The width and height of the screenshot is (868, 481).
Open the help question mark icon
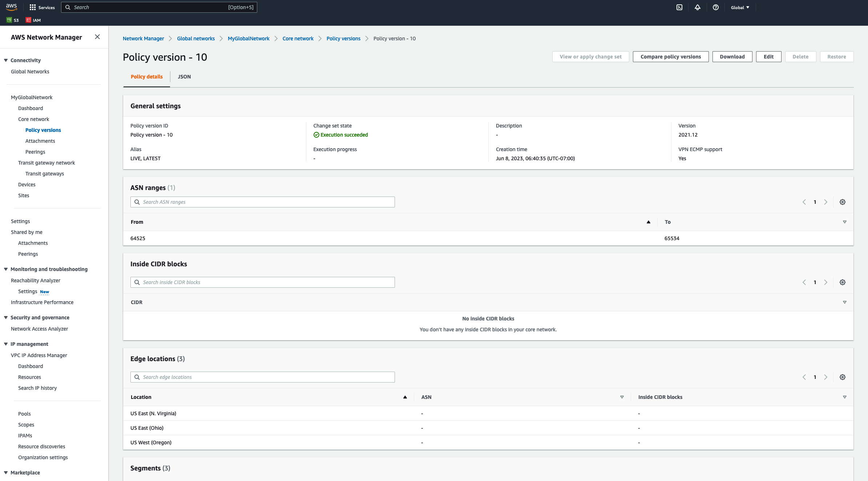click(x=716, y=7)
